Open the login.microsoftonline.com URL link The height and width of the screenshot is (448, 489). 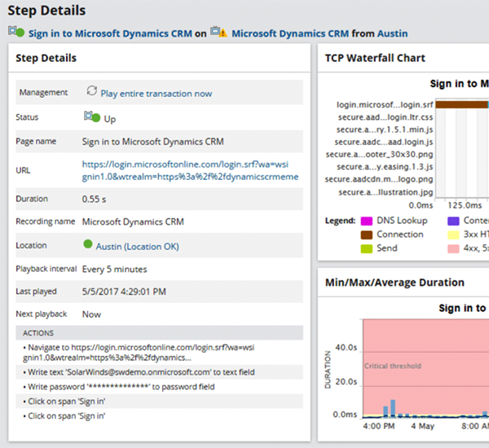(x=190, y=170)
